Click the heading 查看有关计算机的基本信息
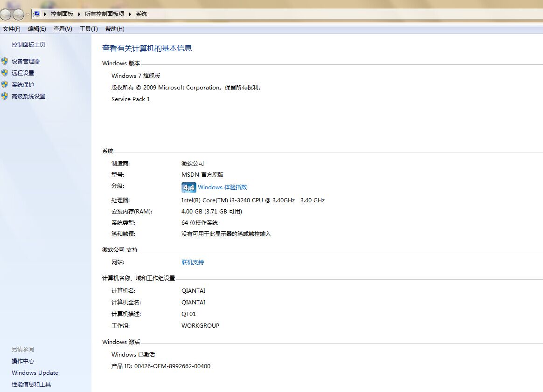The image size is (543, 392). pyautogui.click(x=147, y=48)
